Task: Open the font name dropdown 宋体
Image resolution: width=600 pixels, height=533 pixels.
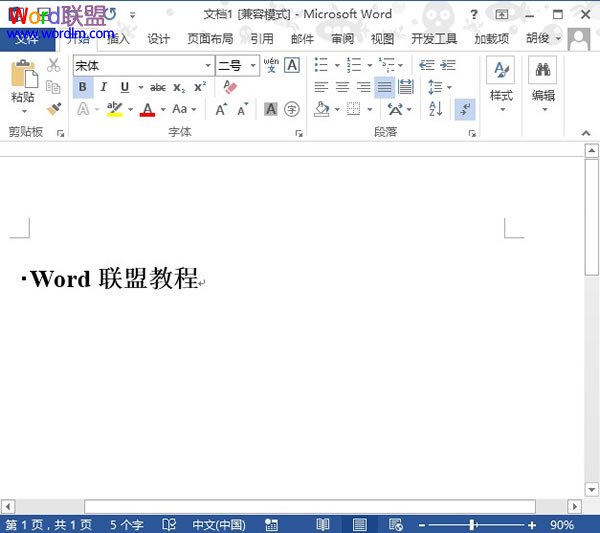Action: (x=208, y=65)
